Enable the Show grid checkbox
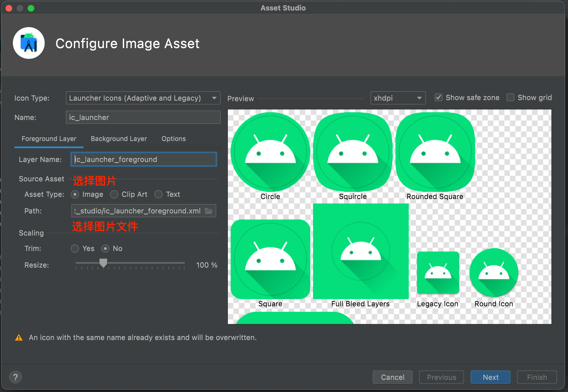Image resolution: width=568 pixels, height=392 pixels. 510,98
